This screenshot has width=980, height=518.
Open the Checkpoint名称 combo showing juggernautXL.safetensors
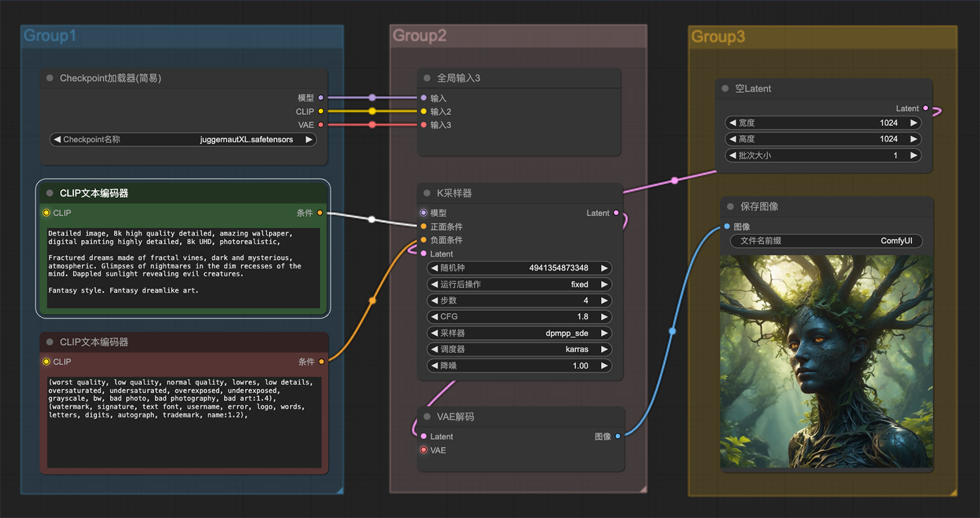click(183, 139)
